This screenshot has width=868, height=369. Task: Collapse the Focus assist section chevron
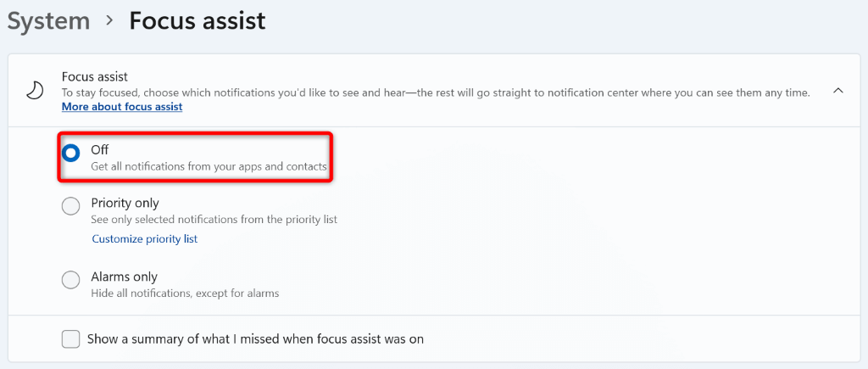(x=837, y=91)
